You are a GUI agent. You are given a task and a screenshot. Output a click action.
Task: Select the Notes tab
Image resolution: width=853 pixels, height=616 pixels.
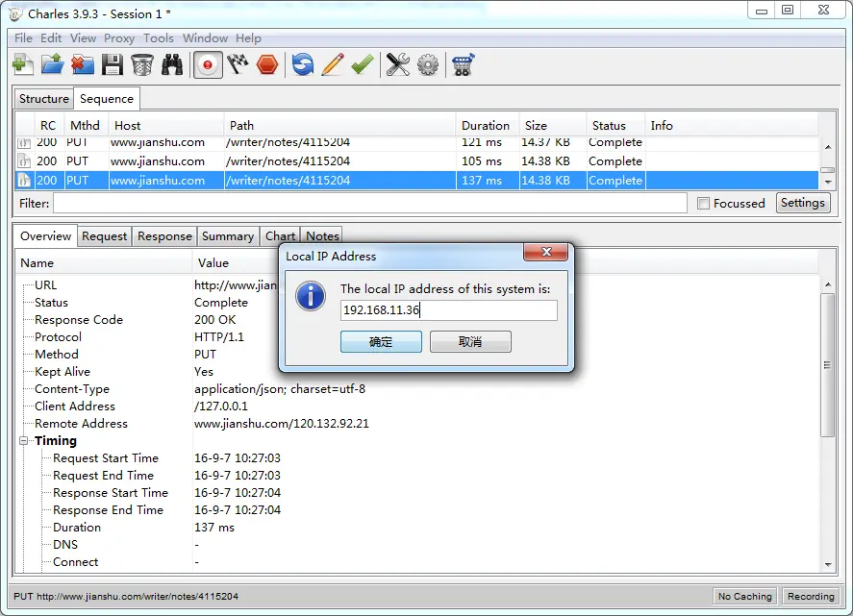(x=322, y=236)
